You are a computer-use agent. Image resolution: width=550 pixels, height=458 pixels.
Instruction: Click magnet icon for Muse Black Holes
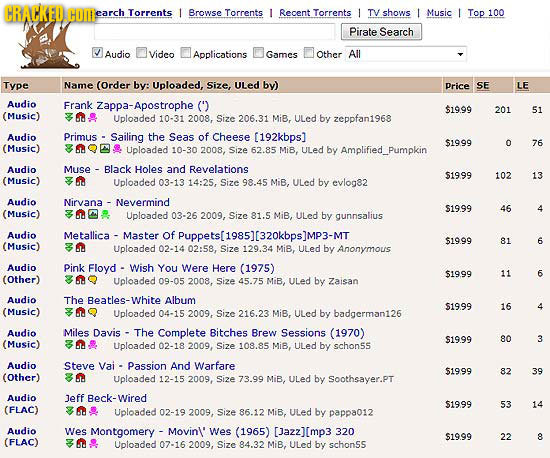[81, 181]
